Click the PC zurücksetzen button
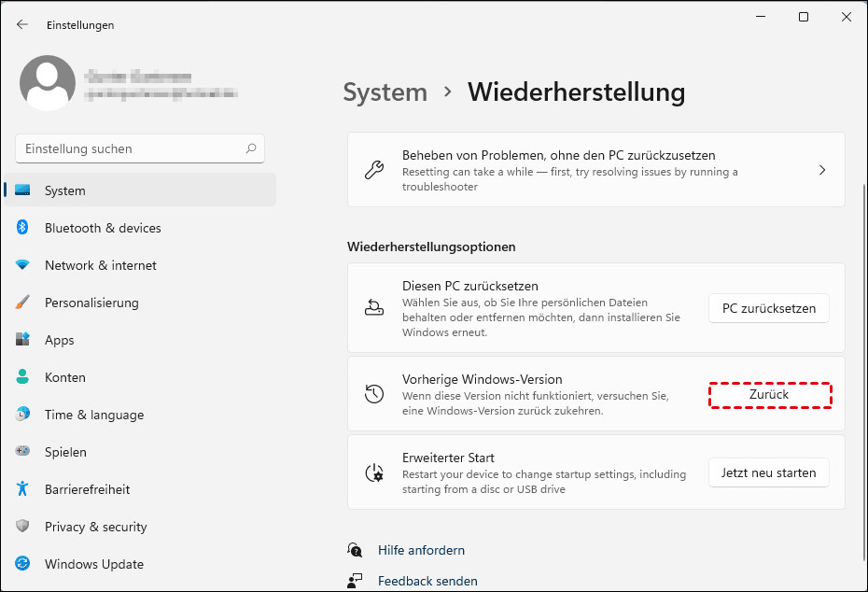This screenshot has height=592, width=868. point(768,308)
